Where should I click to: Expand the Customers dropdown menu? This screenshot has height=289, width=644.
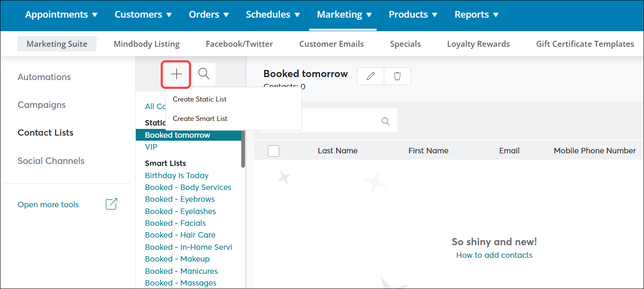(x=143, y=15)
